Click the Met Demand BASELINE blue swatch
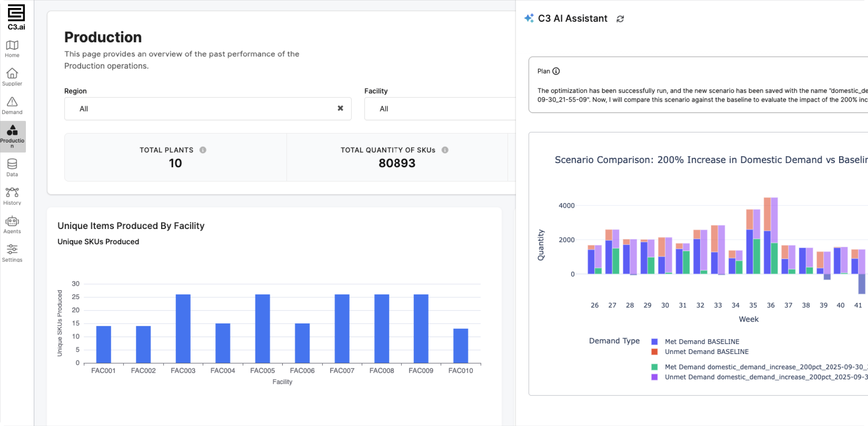868x426 pixels. tap(654, 342)
